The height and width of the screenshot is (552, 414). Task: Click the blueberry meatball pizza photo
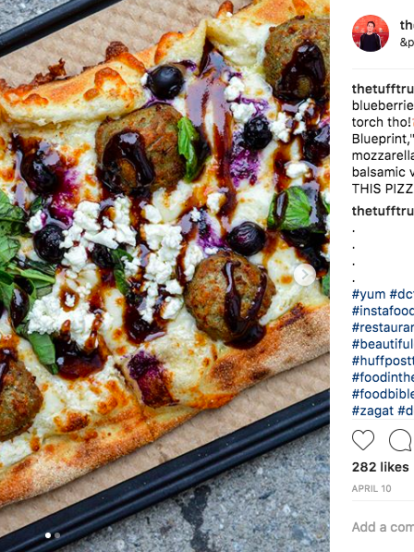pos(165,276)
